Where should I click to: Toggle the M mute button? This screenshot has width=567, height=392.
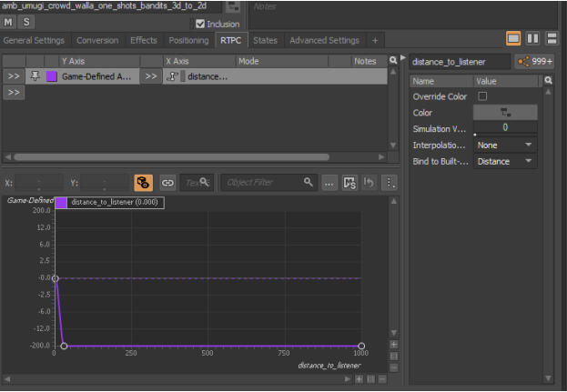click(9, 22)
